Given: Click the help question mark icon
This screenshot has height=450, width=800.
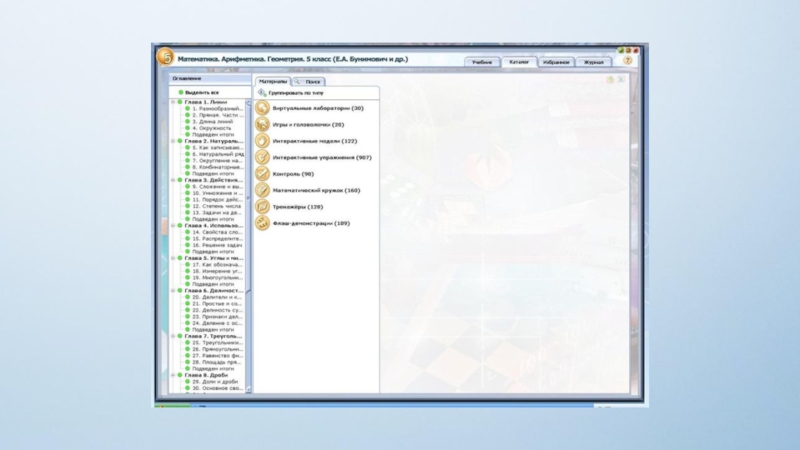Looking at the screenshot, I should (x=627, y=61).
